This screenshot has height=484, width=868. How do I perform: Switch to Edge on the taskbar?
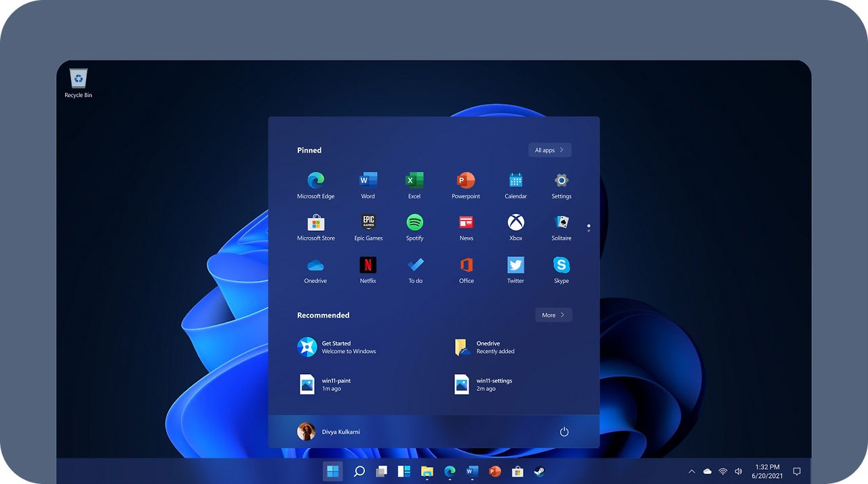click(450, 471)
